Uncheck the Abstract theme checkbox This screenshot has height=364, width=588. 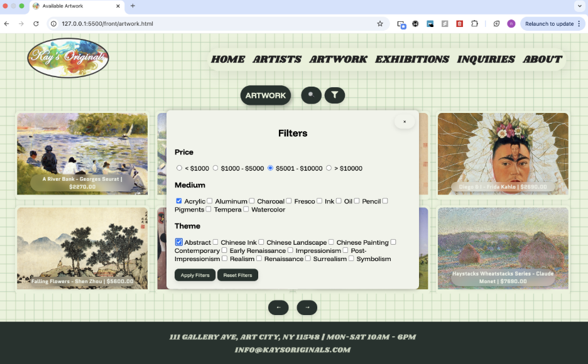(x=179, y=242)
